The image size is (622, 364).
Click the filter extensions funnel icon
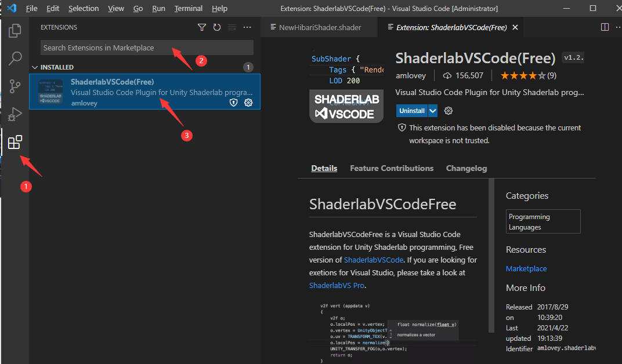coord(201,27)
